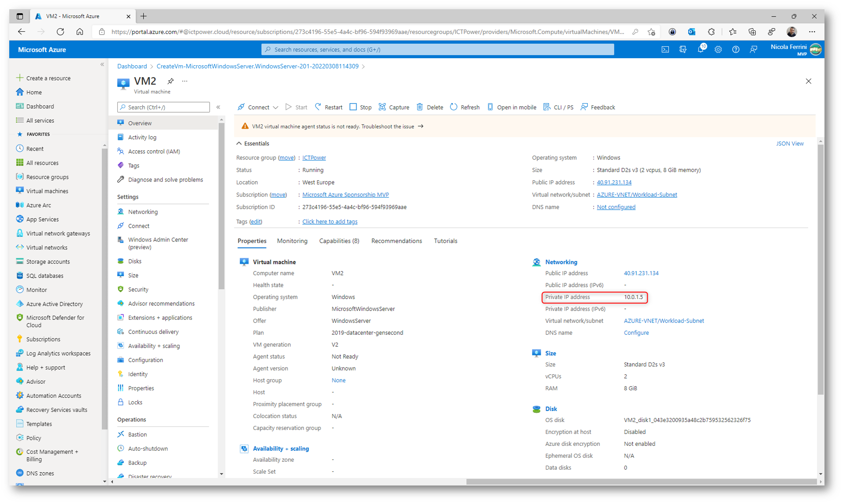The image size is (843, 504).
Task: Switch to the Monitoring tab
Action: 292,241
